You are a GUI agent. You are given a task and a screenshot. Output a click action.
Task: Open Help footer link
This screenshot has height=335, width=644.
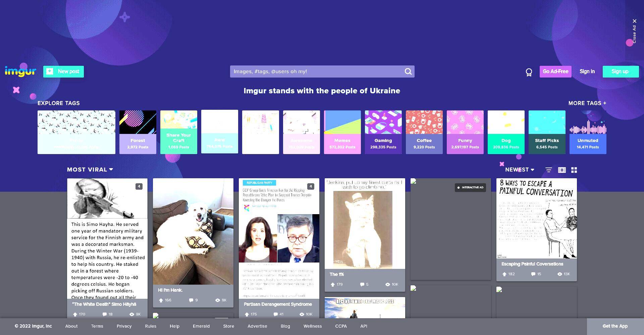coord(174,326)
